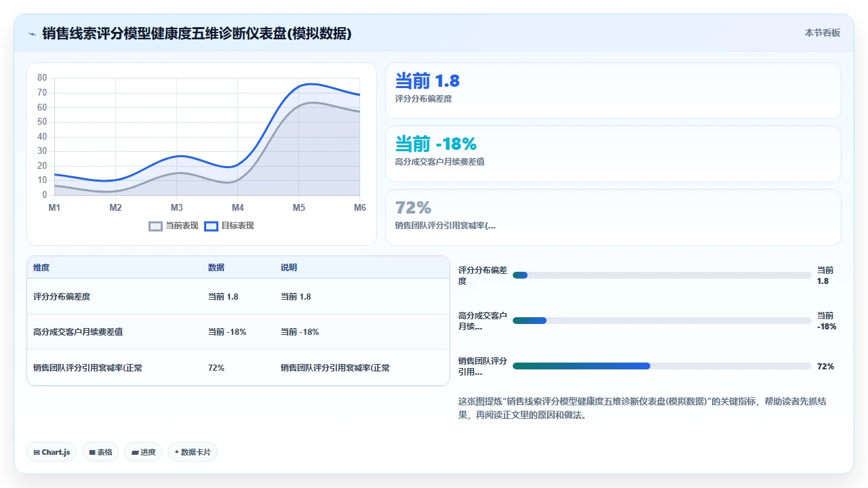This screenshot has width=868, height=488.
Task: Click the 80 y-axis label on chart
Action: (x=42, y=78)
